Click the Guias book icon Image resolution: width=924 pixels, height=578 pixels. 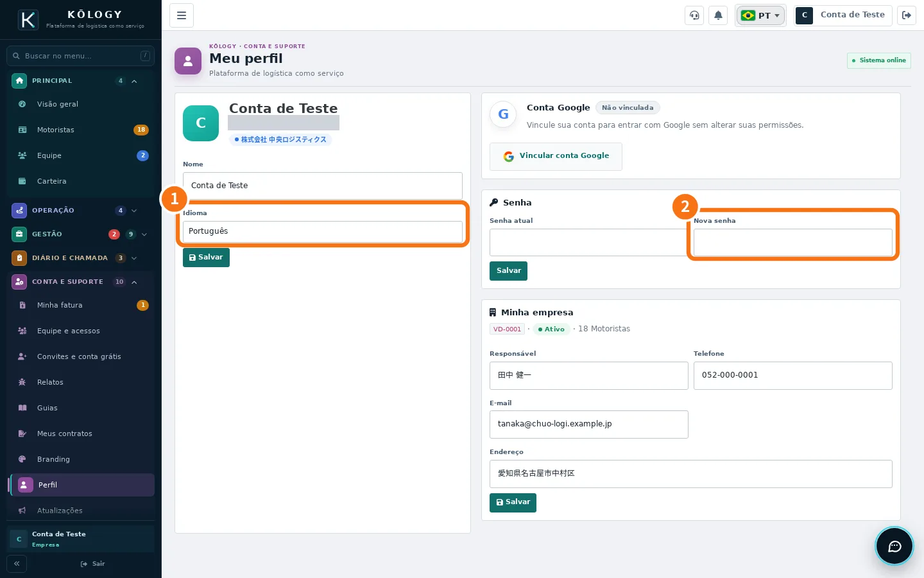(x=22, y=408)
